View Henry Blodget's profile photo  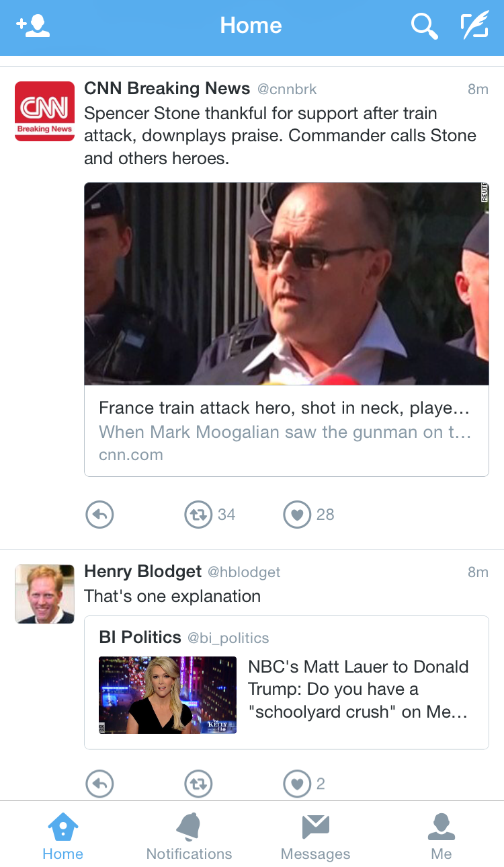44,594
